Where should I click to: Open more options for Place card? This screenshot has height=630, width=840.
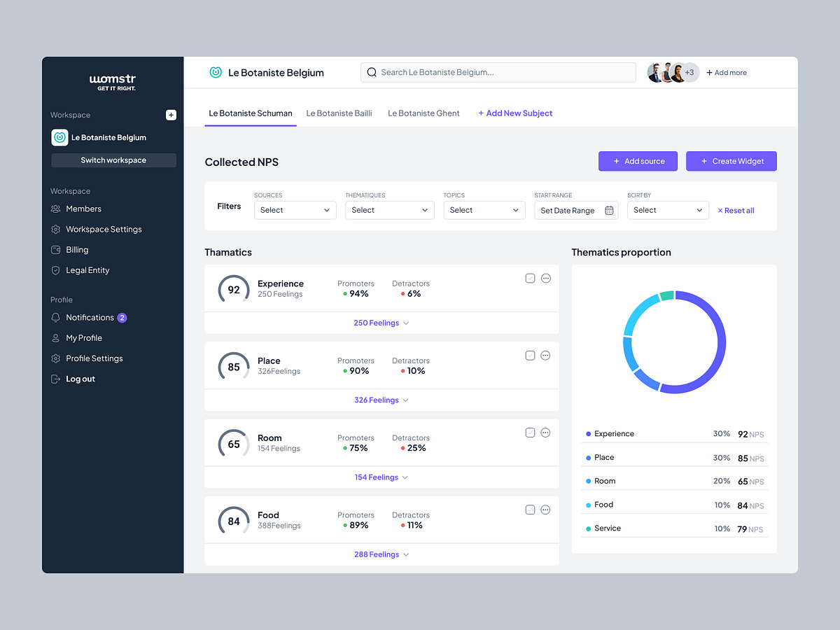coord(545,355)
